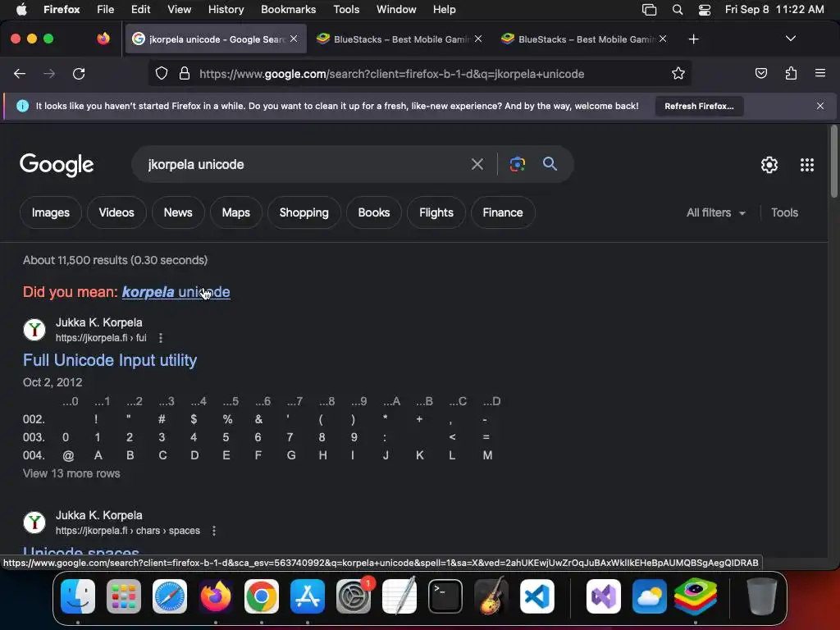Reload the current page
Viewport: 840px width, 630px height.
79,74
